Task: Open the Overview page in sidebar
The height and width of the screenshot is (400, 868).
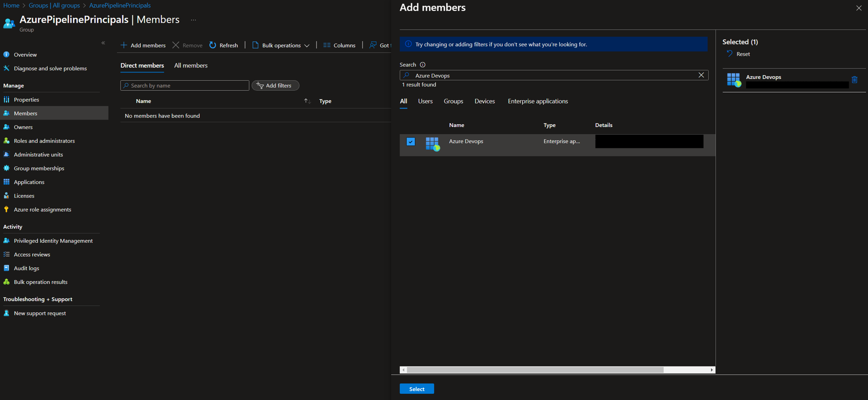Action: [25, 55]
